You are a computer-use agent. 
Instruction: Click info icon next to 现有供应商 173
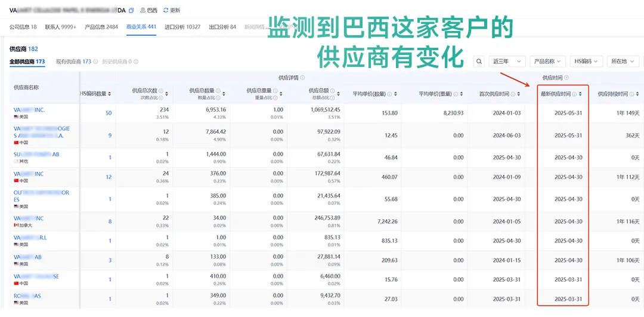(x=95, y=61)
